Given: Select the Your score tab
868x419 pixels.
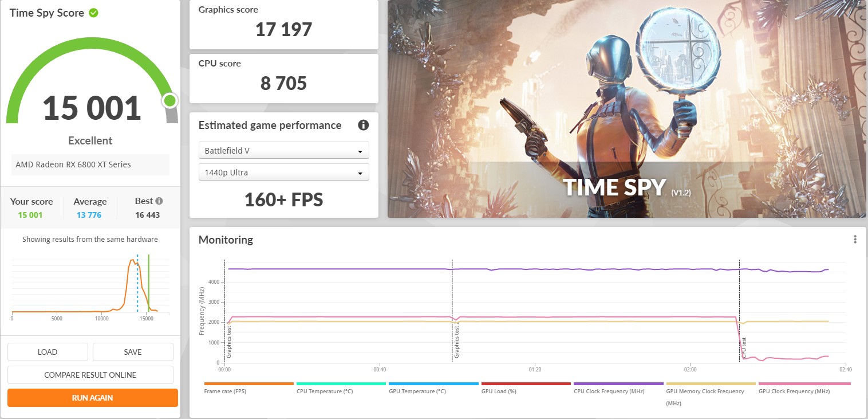Looking at the screenshot, I should click(x=31, y=207).
